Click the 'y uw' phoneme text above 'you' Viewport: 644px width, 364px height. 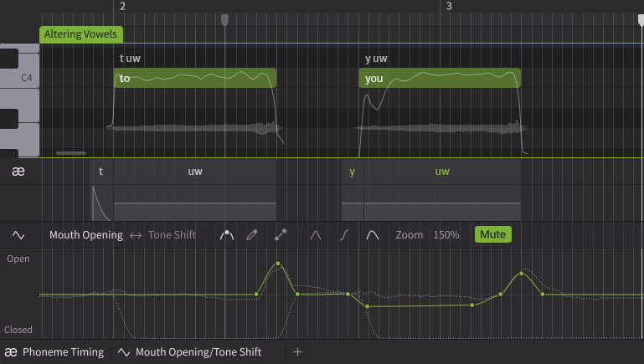click(x=376, y=59)
